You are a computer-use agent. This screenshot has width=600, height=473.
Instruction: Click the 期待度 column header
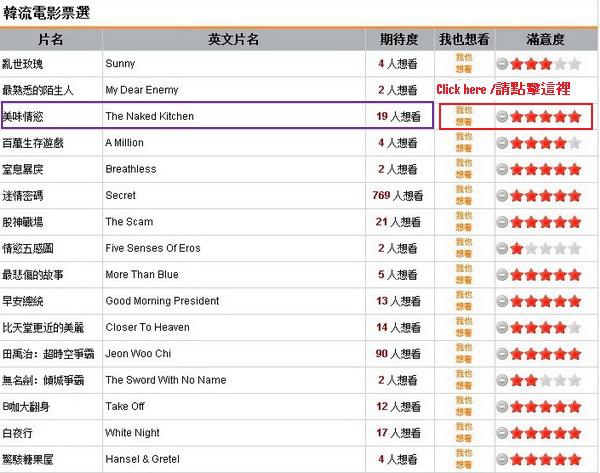coord(399,39)
